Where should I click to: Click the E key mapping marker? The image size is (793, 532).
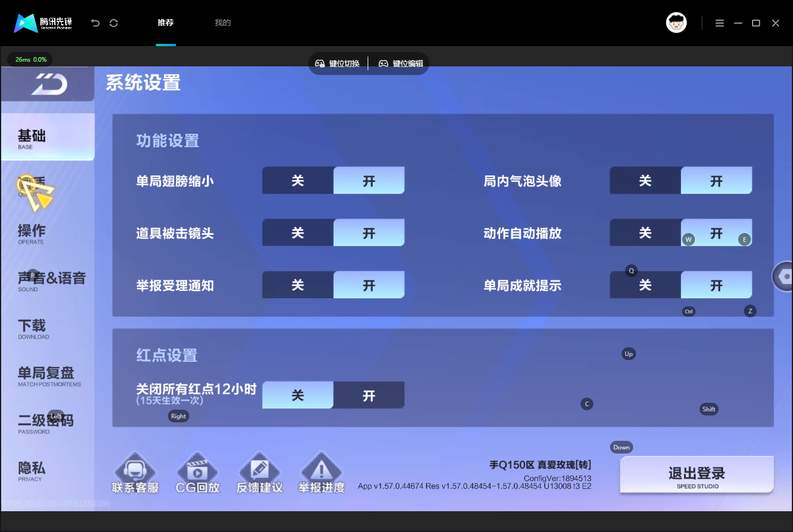point(745,239)
